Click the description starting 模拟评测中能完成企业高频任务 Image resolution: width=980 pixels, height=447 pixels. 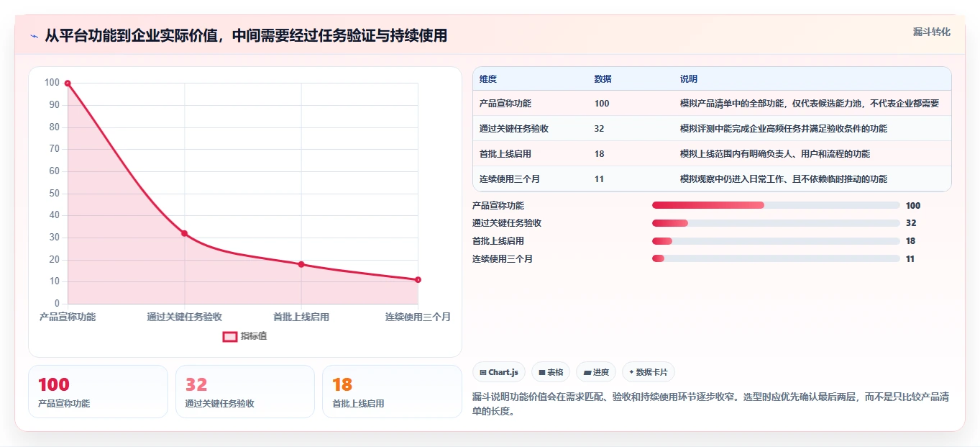click(784, 129)
